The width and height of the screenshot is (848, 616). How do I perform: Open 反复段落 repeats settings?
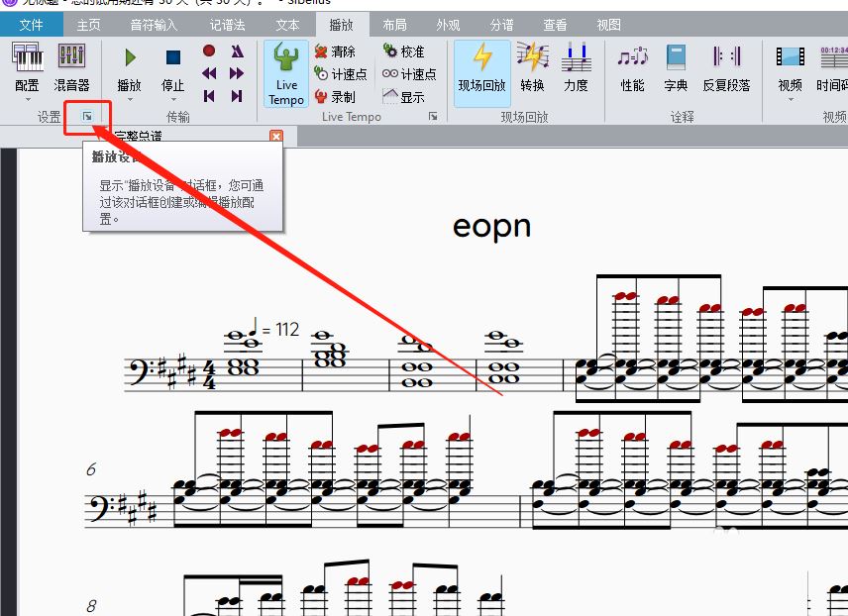[x=726, y=67]
